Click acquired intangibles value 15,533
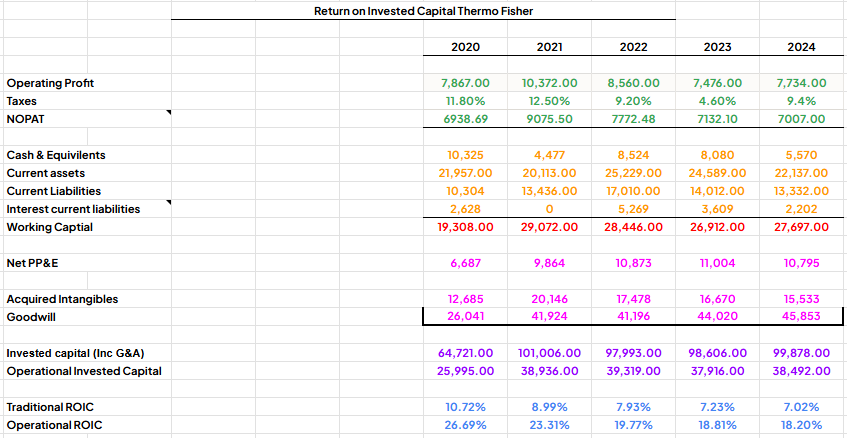This screenshot has height=438, width=847. (x=802, y=299)
